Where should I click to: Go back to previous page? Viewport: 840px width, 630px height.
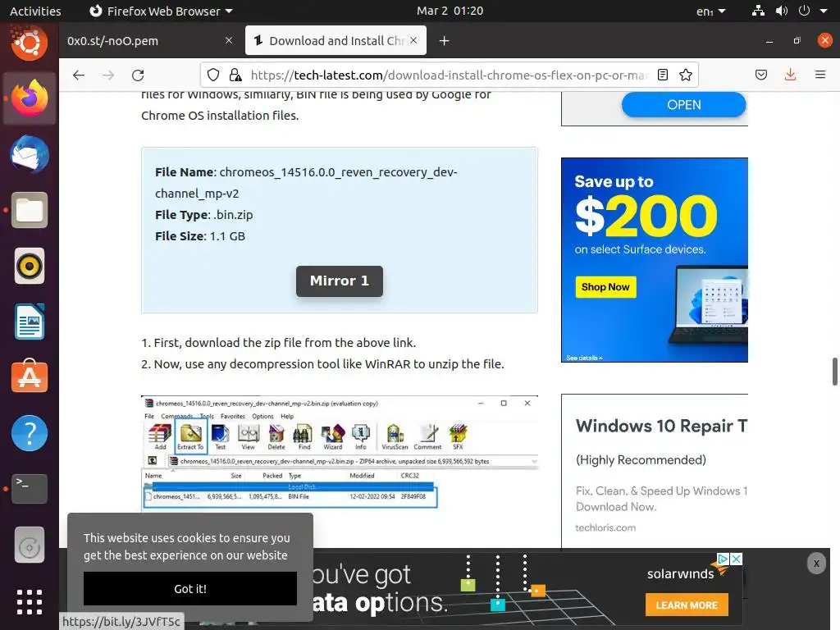point(79,75)
